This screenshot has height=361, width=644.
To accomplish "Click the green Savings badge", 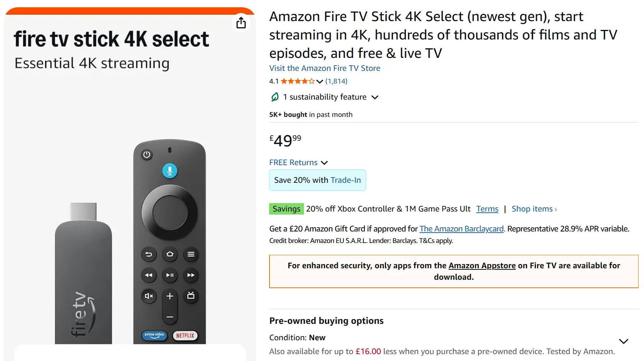I will [x=286, y=209].
